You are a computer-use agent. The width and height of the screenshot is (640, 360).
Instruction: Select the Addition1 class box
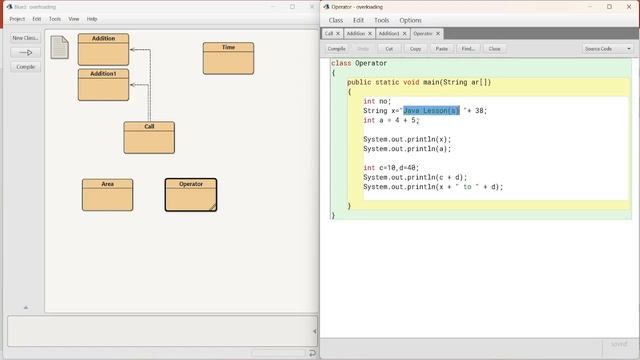[x=103, y=84]
